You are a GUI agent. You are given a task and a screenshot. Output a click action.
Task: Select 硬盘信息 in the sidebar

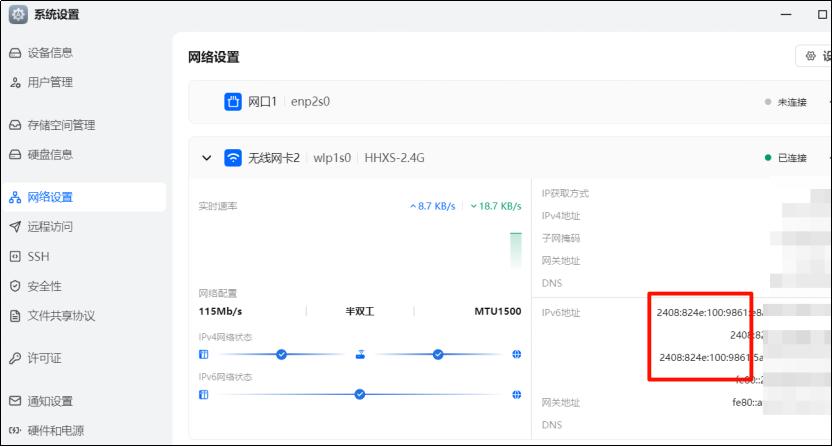(50, 155)
